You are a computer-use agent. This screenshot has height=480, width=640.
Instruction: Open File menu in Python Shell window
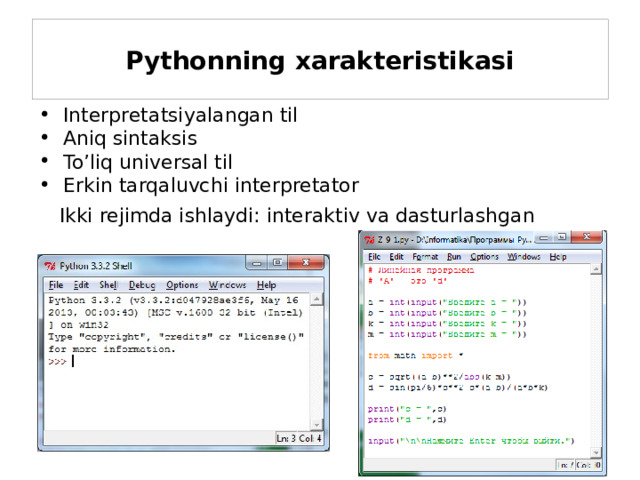[56, 285]
